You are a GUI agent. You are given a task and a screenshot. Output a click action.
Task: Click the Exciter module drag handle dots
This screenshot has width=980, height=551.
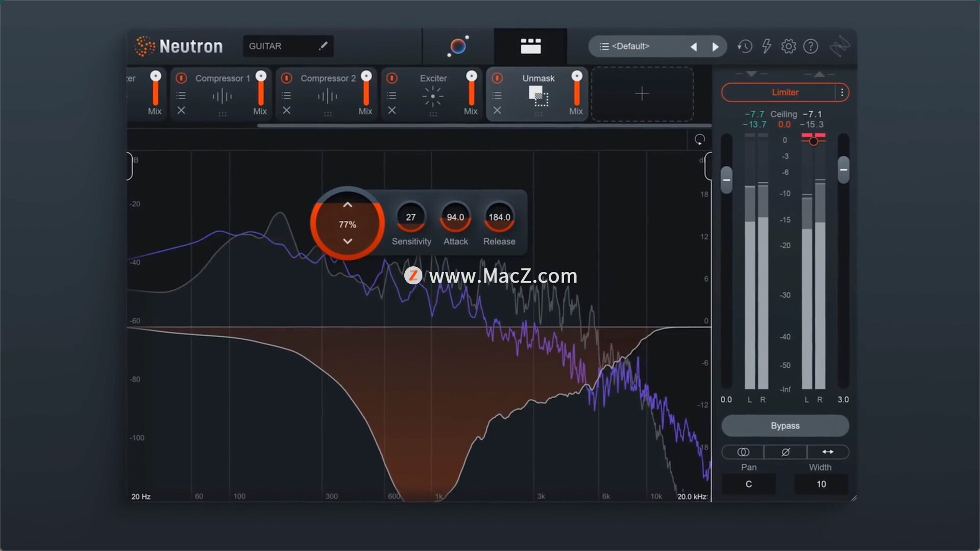pos(433,114)
